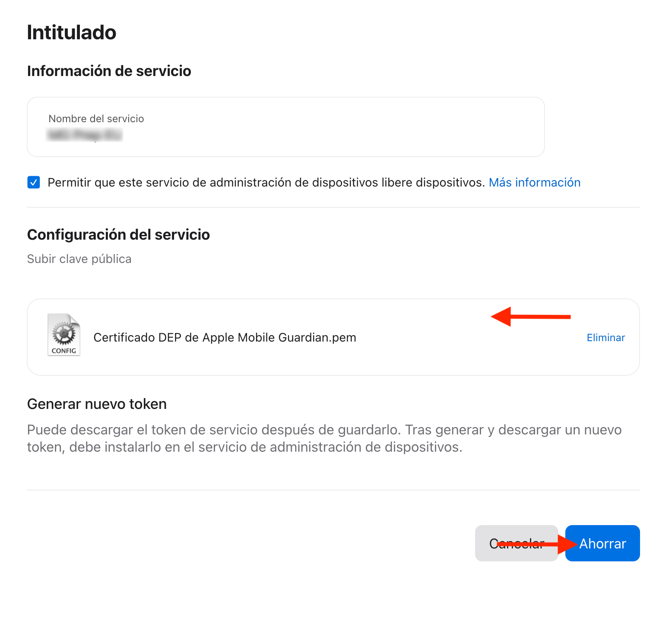The height and width of the screenshot is (627, 672).
Task: Click the 'Permitir que este servicio' checkbox label
Action: [x=266, y=183]
